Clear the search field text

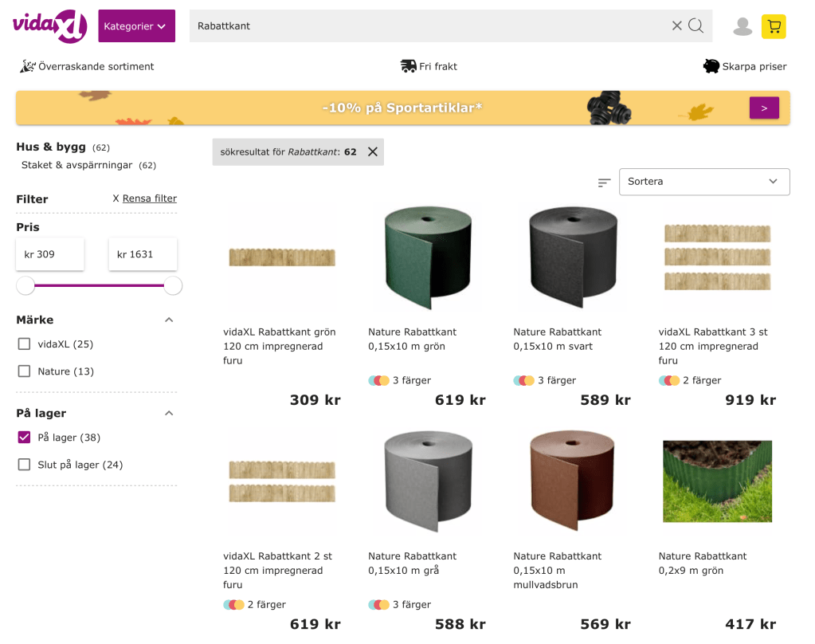(x=677, y=26)
